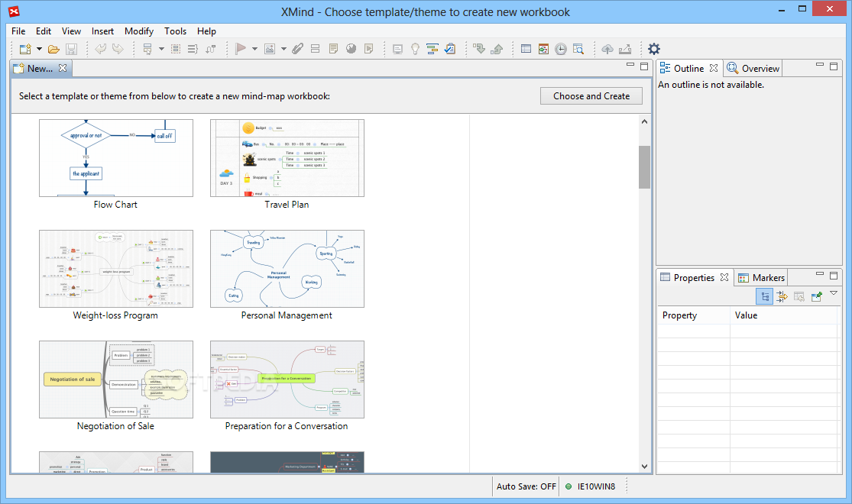Click the Boundary toolbar icon
852x504 pixels.
pyautogui.click(x=176, y=49)
